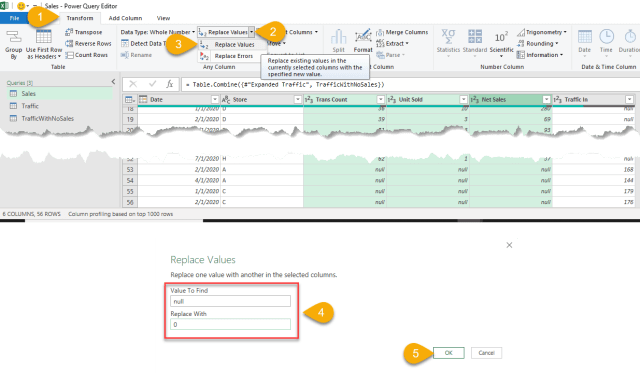Viewport: 640px width, 373px height.
Task: Open the Traffic In column filter dropdown
Action: (x=629, y=99)
